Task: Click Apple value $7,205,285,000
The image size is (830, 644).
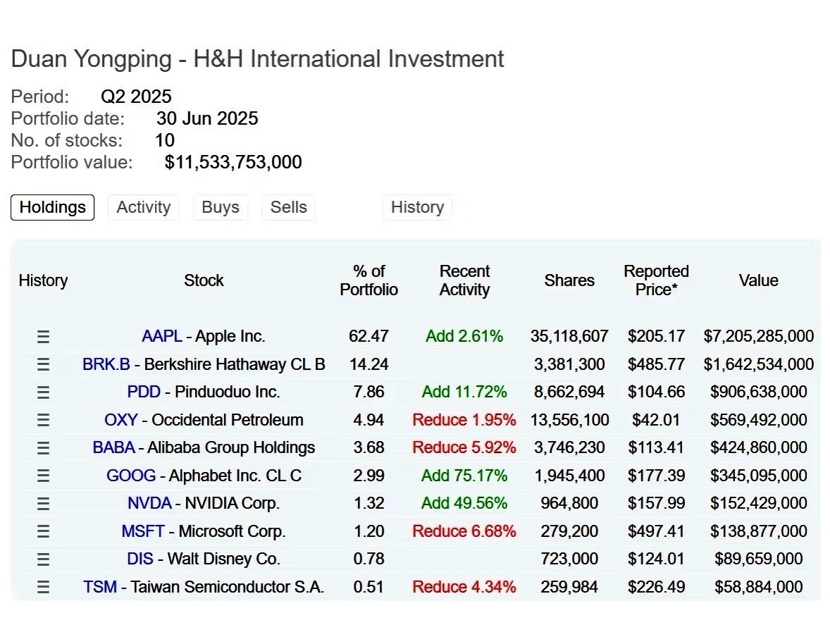Action: 759,337
